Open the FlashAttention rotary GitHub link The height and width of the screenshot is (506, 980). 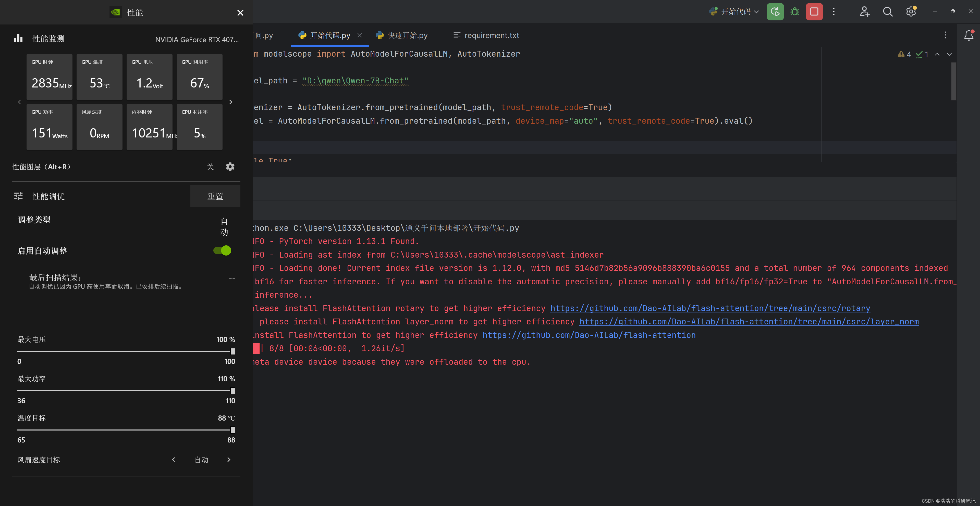pyautogui.click(x=710, y=308)
